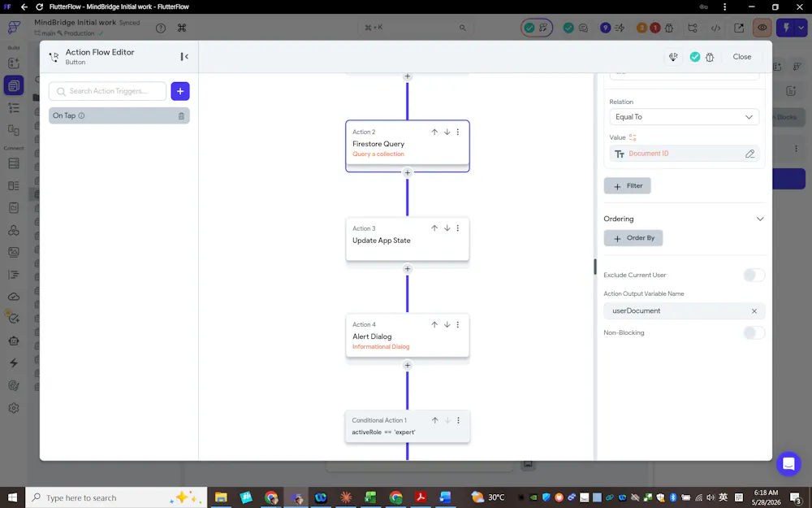Go back with the browser back arrow
The width and height of the screenshot is (812, 508).
point(24,7)
